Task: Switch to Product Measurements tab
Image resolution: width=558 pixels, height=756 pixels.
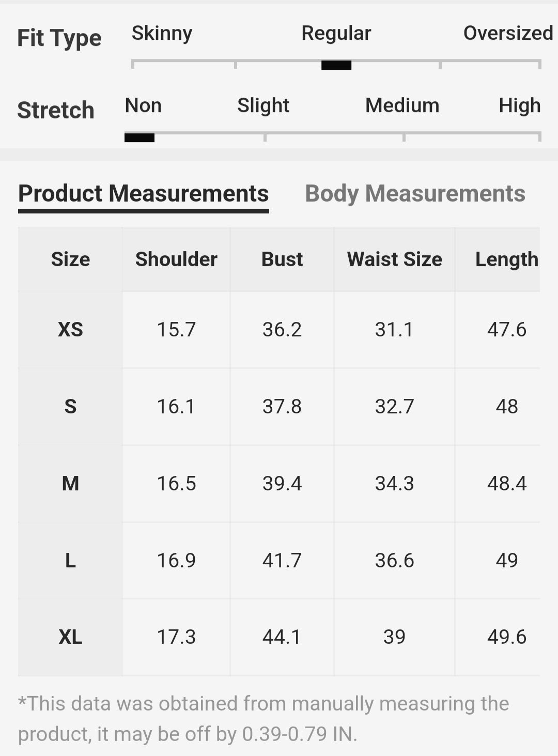Action: pos(143,194)
